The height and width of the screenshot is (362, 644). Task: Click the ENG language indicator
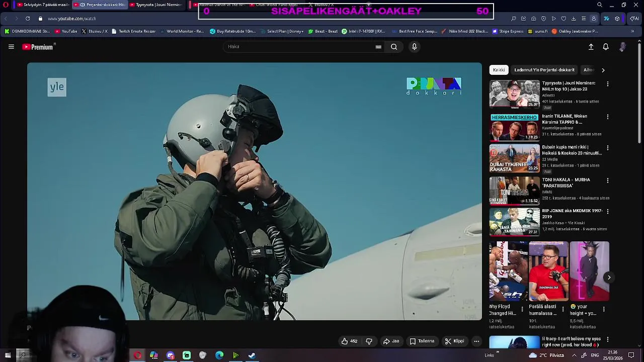click(x=595, y=355)
